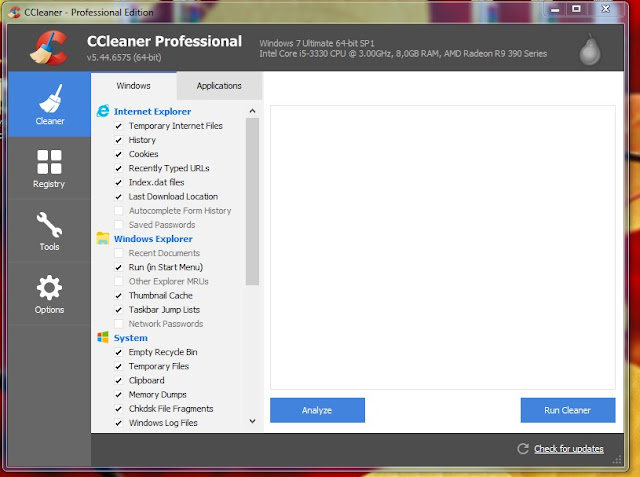The image size is (640, 477).
Task: Click the CCleaner title bar icon
Action: (14, 12)
